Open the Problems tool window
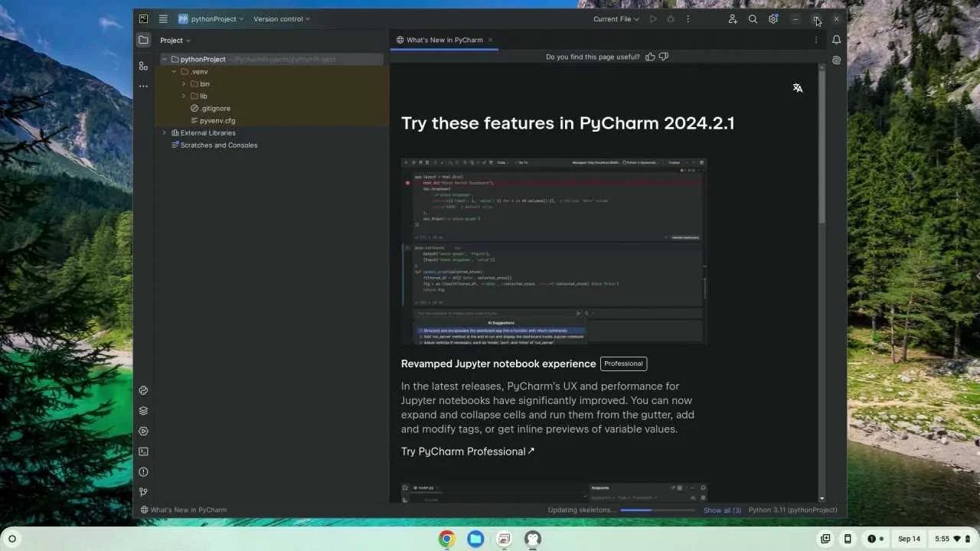The width and height of the screenshot is (980, 551). 143,472
